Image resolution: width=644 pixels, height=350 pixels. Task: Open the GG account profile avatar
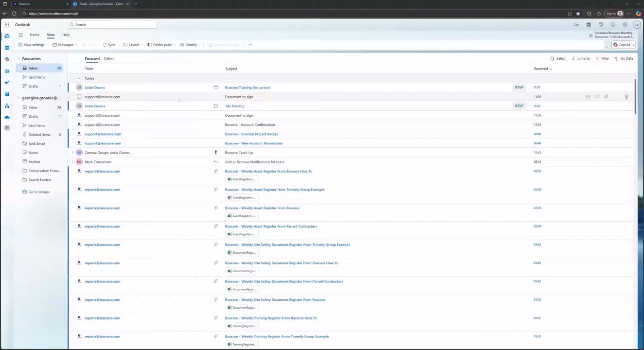637,24
